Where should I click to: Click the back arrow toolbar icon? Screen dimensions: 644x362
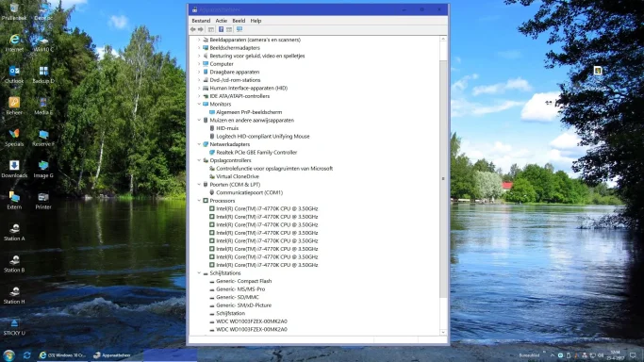(x=192, y=29)
